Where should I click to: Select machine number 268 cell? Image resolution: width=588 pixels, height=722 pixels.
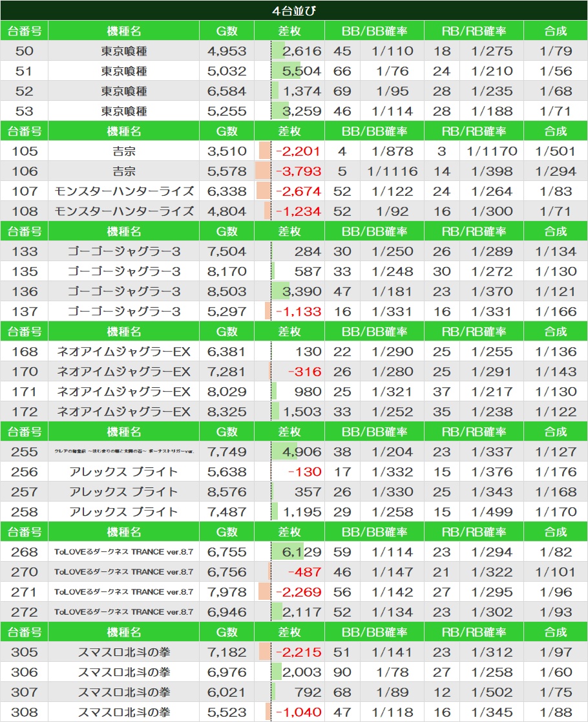(x=24, y=551)
